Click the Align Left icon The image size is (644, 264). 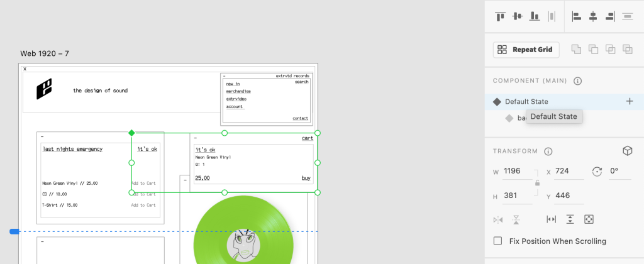[576, 16]
